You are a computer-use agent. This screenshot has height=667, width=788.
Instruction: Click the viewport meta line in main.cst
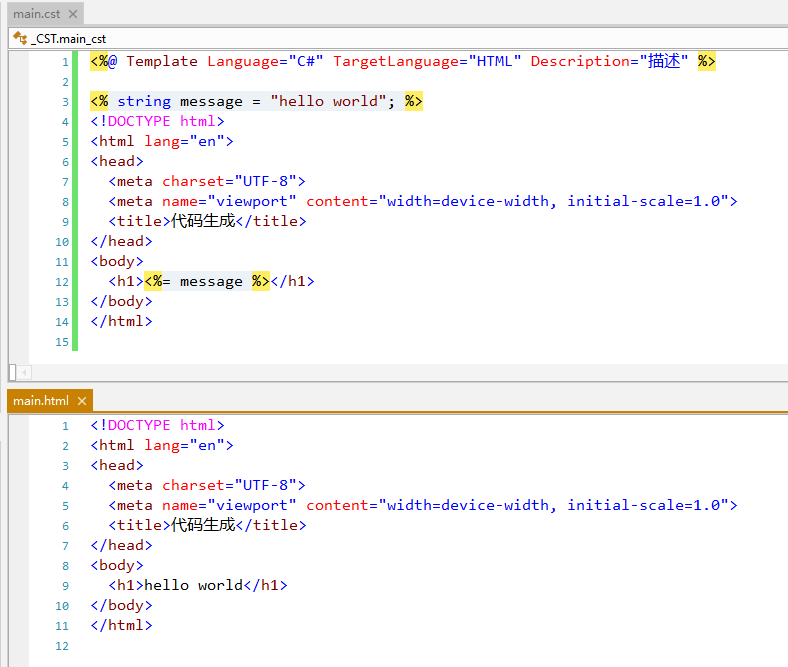423,202
